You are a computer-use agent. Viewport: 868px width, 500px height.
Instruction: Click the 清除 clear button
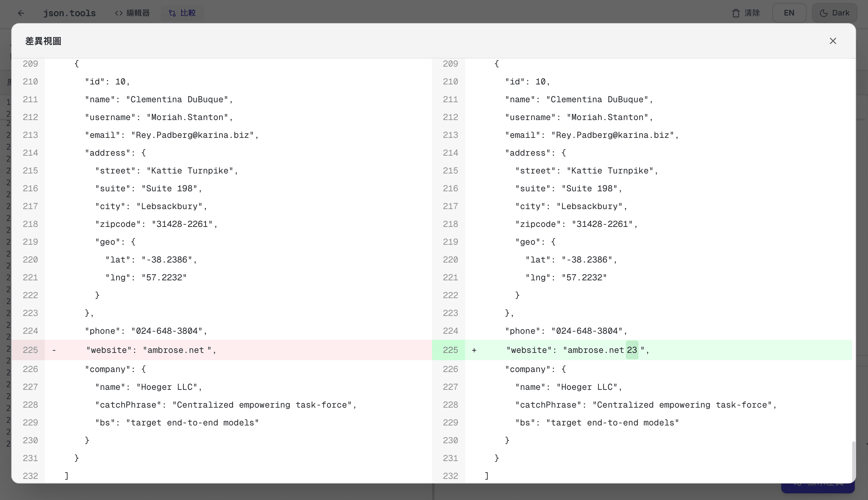coord(745,13)
